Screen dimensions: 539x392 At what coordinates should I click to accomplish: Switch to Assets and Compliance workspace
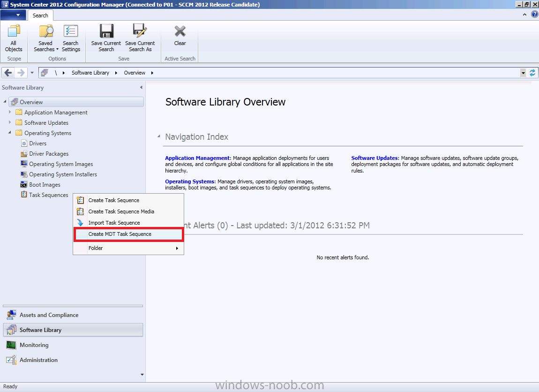[73, 315]
